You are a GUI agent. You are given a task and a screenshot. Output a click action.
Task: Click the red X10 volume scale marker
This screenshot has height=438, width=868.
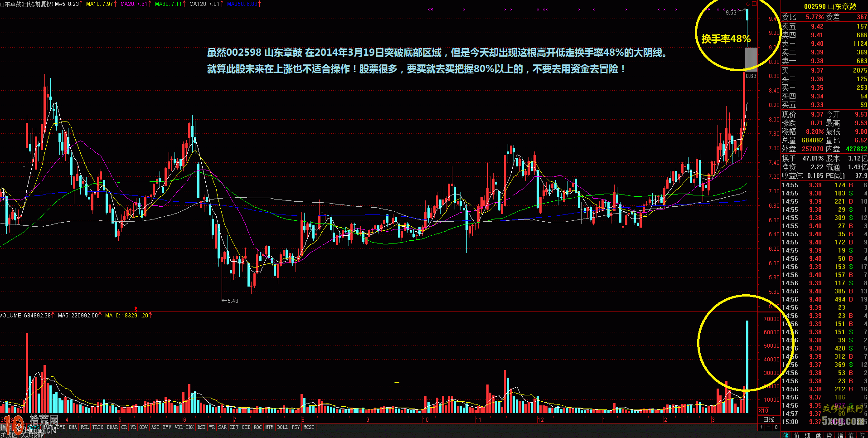click(763, 410)
